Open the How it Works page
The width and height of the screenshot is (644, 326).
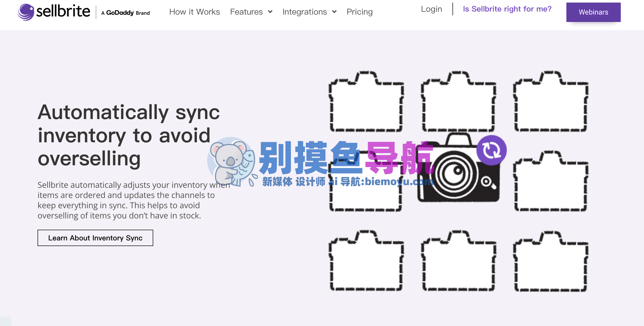195,12
